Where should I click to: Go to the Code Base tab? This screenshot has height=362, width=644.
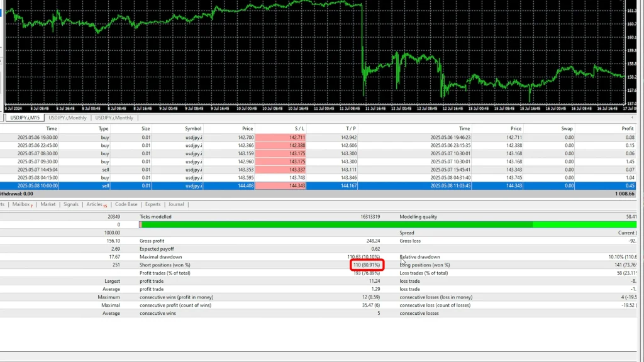coord(126,204)
